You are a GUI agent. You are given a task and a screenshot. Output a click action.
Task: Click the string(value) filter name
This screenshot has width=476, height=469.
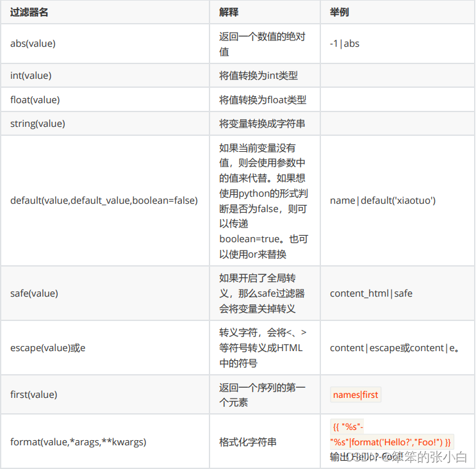37,123
